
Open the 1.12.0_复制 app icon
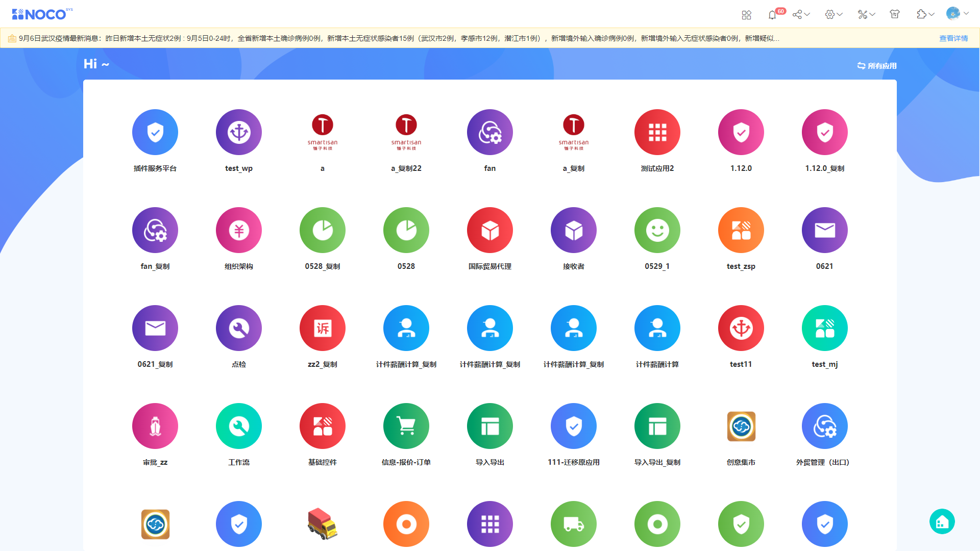825,132
